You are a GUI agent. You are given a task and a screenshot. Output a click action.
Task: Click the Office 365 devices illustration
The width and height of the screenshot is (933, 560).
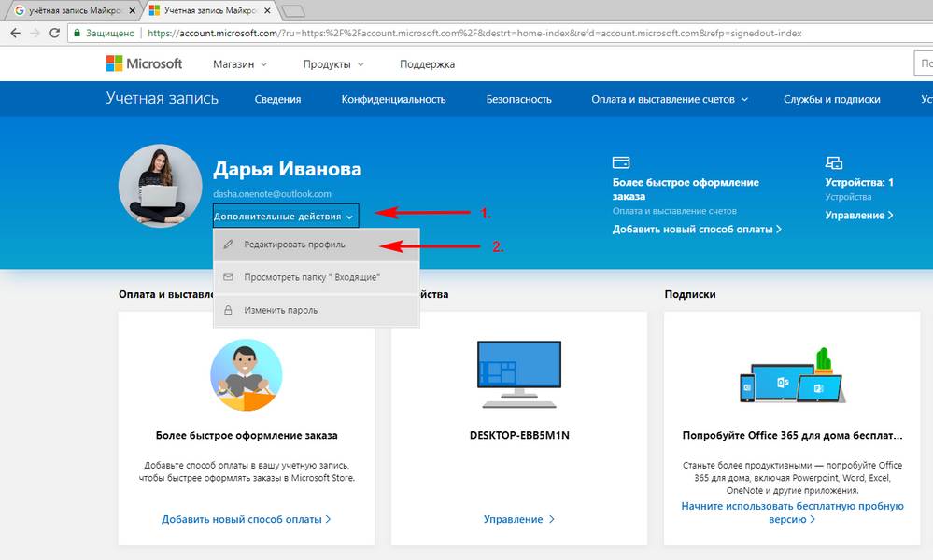[792, 376]
